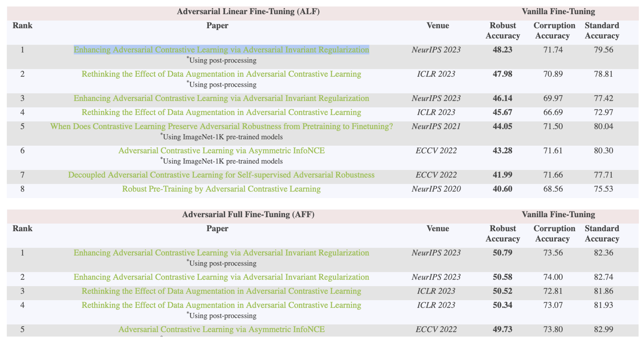This screenshot has height=340, width=644.
Task: Click the 'NeurIPS 2021' venue cell
Action: pos(436,126)
